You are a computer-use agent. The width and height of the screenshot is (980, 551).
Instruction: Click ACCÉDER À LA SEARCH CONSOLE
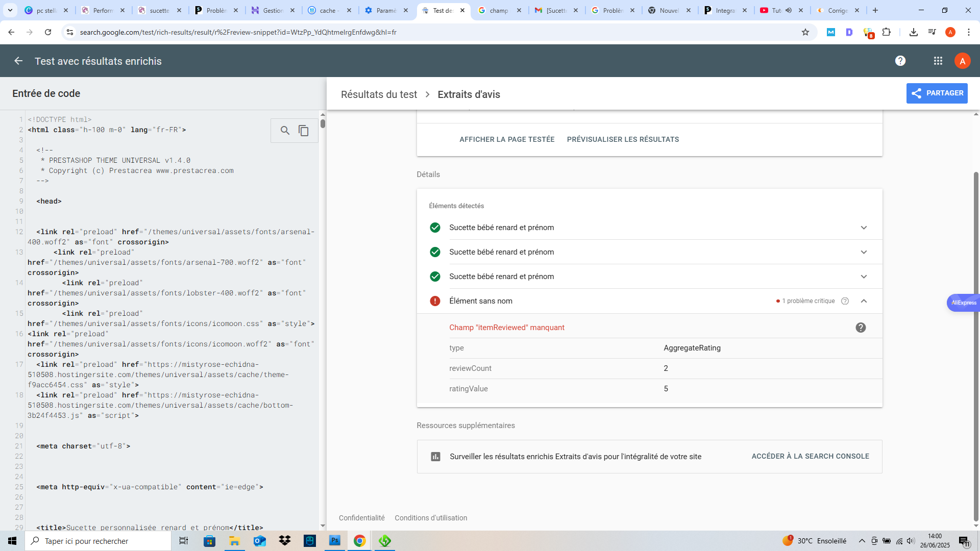coord(810,456)
